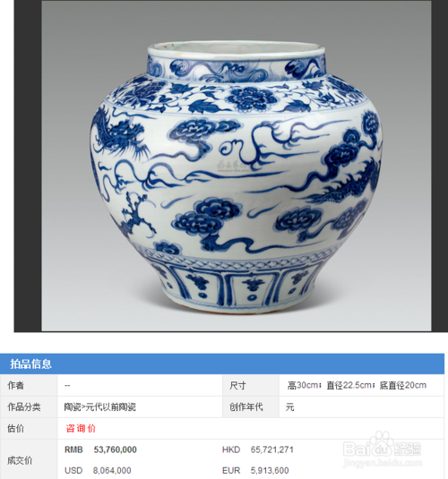
Task: Click the 咨询价 red link
Action: click(81, 428)
